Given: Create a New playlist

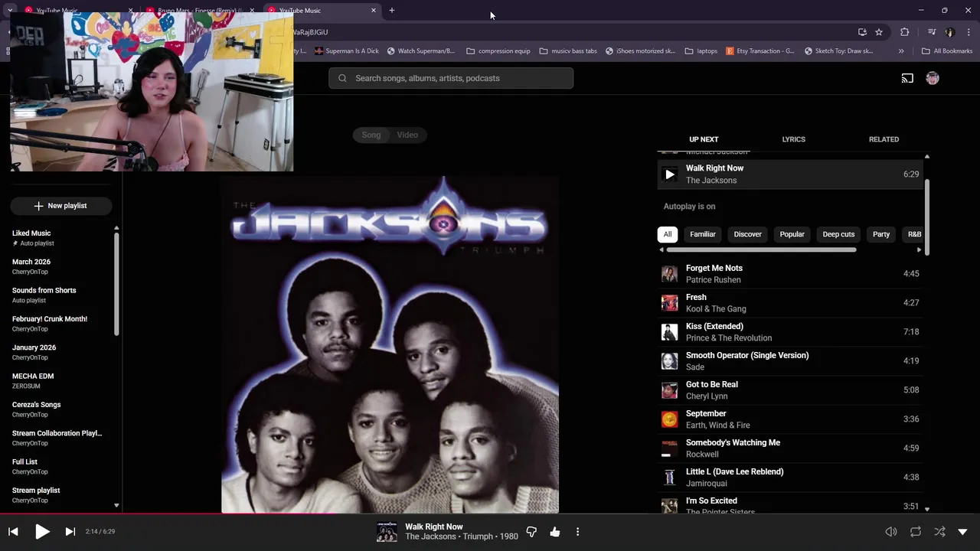Looking at the screenshot, I should [x=61, y=206].
